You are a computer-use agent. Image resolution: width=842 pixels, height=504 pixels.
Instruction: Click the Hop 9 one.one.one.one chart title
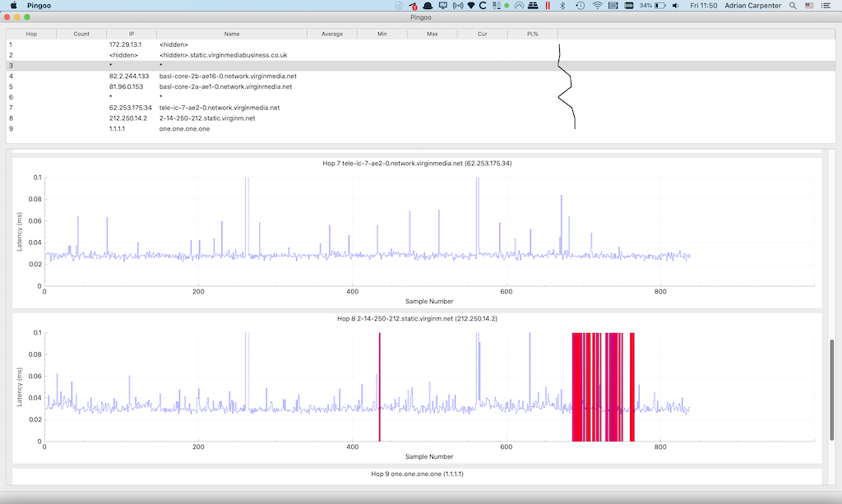click(x=417, y=474)
